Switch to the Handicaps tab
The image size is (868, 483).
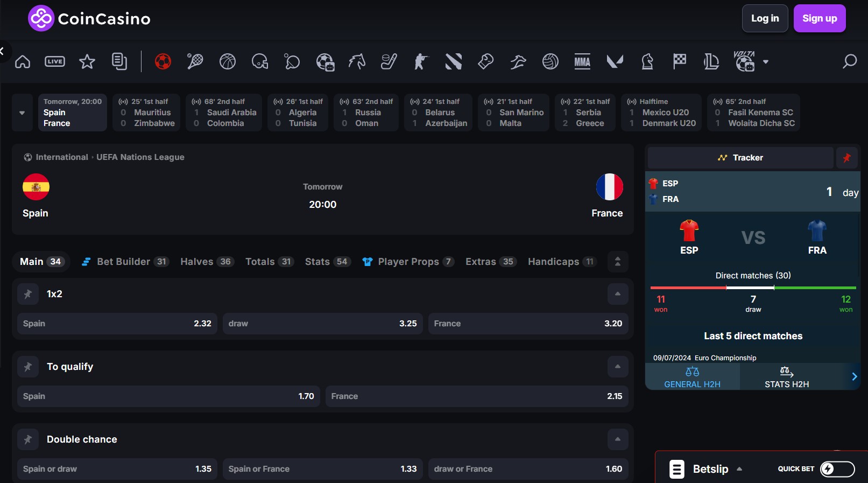(x=562, y=262)
